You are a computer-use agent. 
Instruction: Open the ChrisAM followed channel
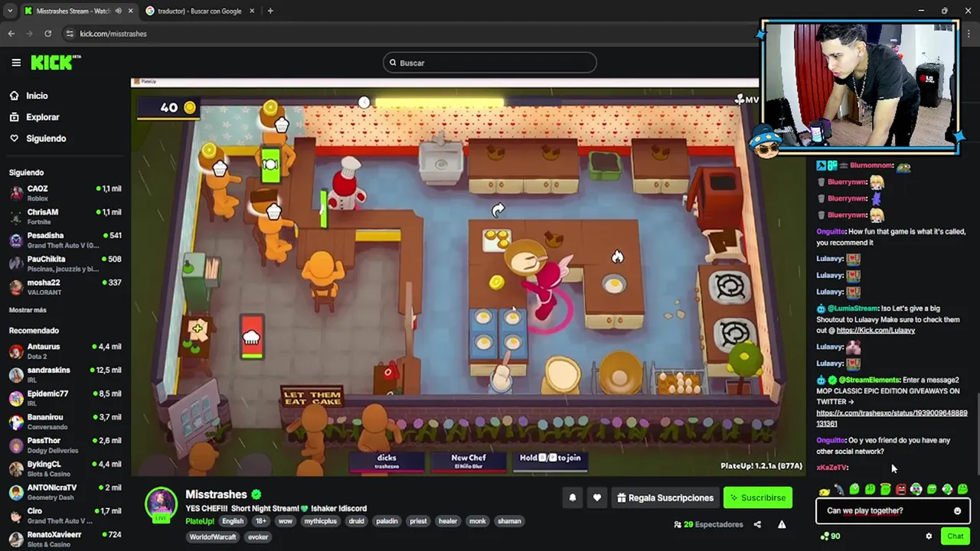[65, 216]
